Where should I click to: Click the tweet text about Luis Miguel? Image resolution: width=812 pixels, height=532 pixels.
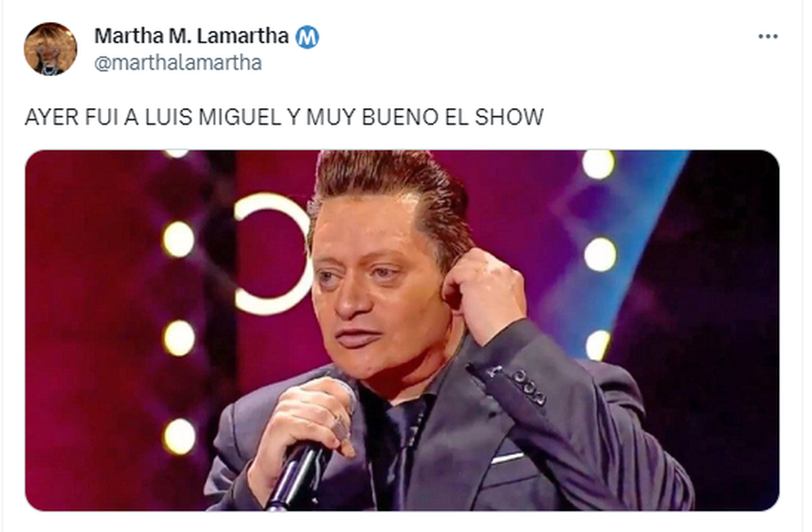click(x=284, y=117)
